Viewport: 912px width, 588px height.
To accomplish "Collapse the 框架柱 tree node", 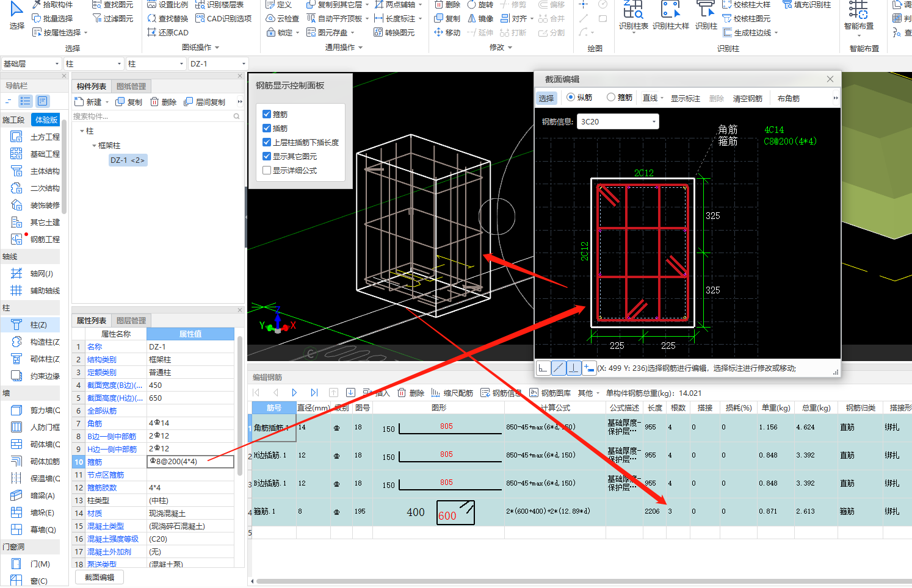I will point(94,146).
